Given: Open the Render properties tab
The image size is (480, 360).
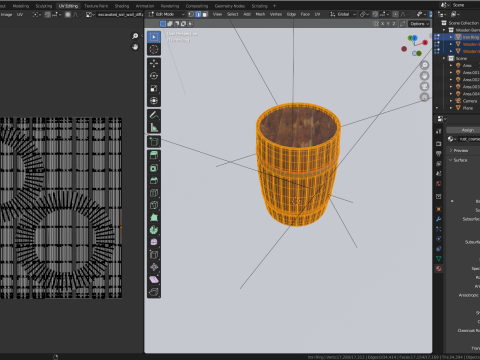Looking at the screenshot, I should 439,144.
